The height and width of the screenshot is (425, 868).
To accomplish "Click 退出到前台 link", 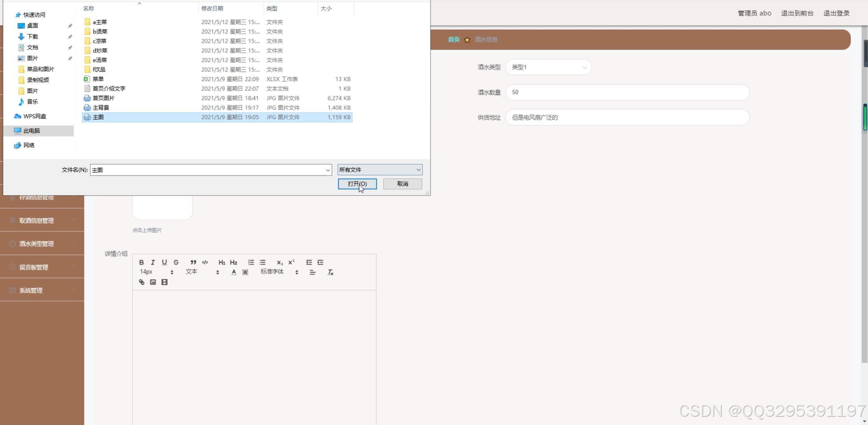I will (797, 13).
